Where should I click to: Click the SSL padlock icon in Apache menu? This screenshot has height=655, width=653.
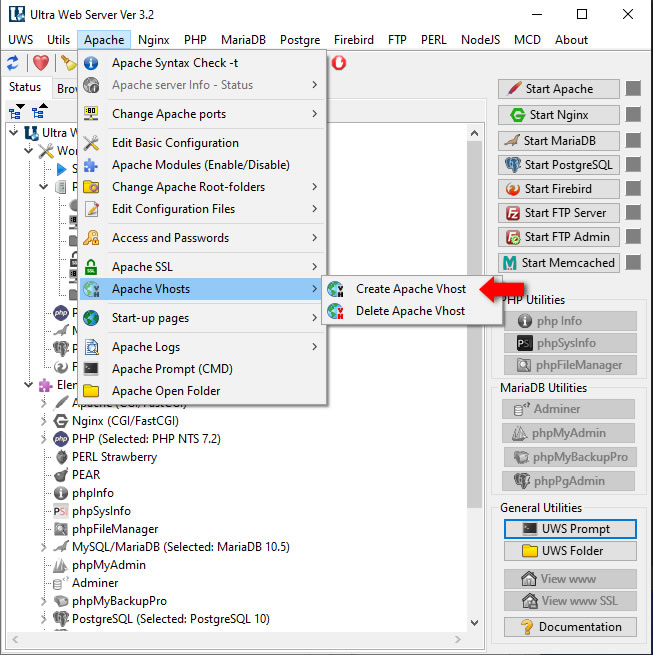(x=91, y=267)
